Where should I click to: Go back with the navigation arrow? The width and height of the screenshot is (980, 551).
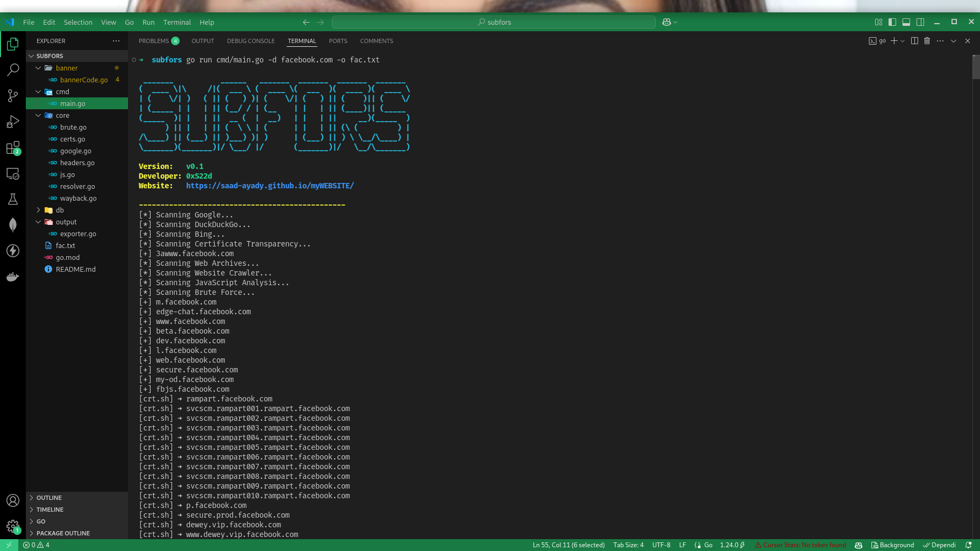point(306,22)
